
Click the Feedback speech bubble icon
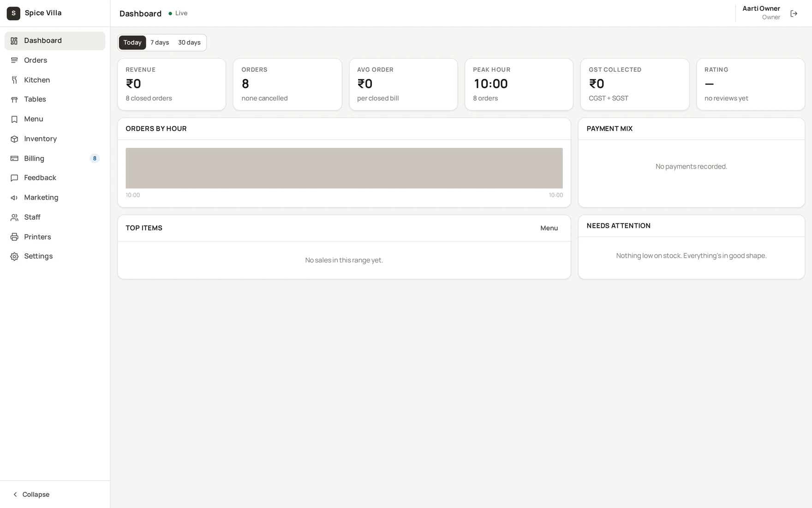click(x=14, y=178)
